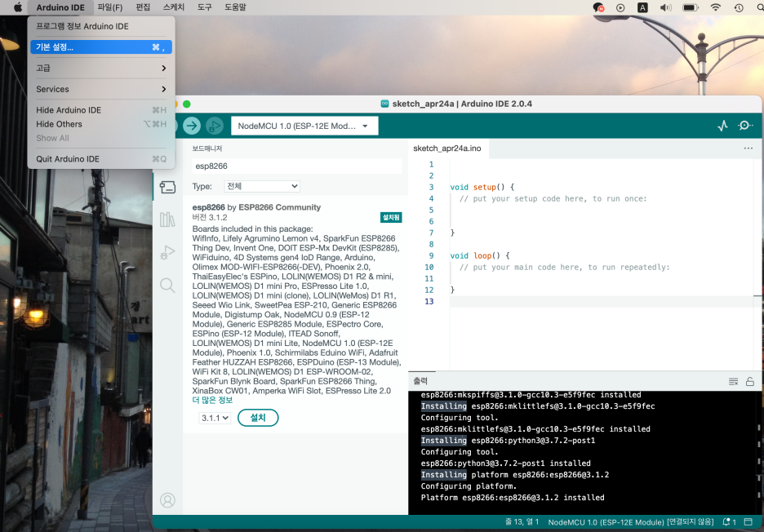Open Wi-Fi status in menu bar
This screenshot has height=532, width=764.
pyautogui.click(x=715, y=7)
